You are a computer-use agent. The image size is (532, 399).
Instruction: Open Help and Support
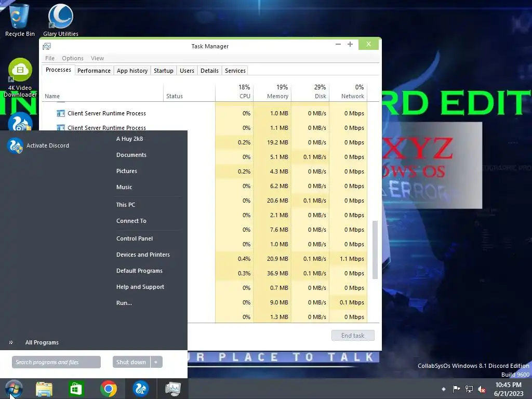(140, 287)
